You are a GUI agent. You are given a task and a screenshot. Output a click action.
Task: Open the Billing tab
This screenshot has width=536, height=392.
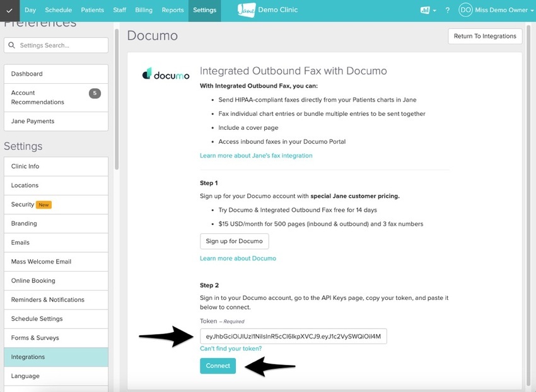(x=144, y=10)
